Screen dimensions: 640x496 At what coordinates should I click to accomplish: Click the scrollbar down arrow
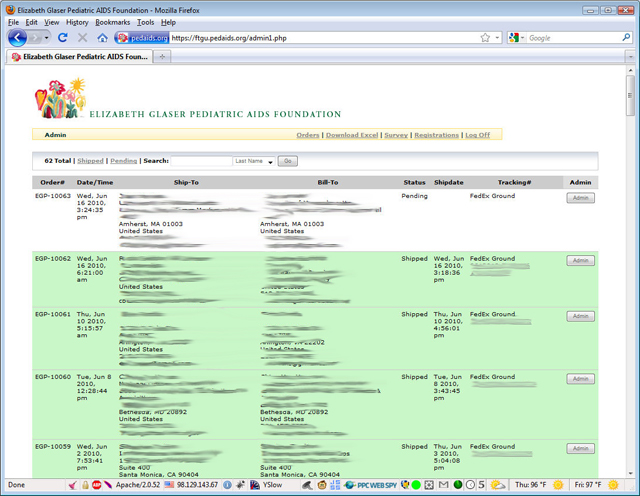(631, 474)
